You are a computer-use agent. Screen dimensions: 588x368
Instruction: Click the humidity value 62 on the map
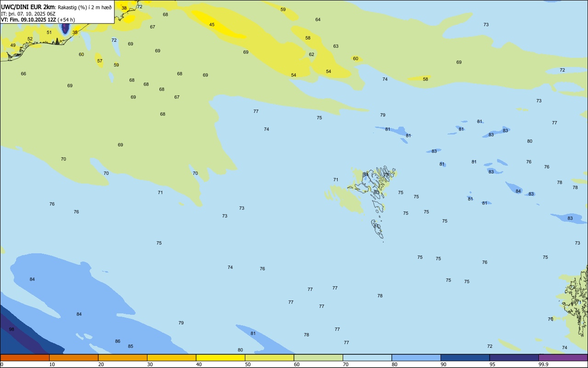[311, 55]
